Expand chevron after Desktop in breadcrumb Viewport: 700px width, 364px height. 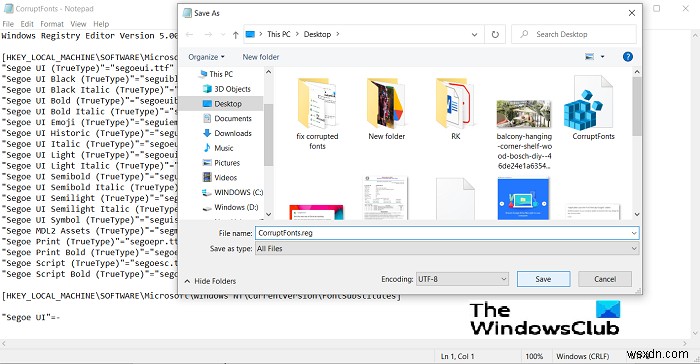[338, 34]
